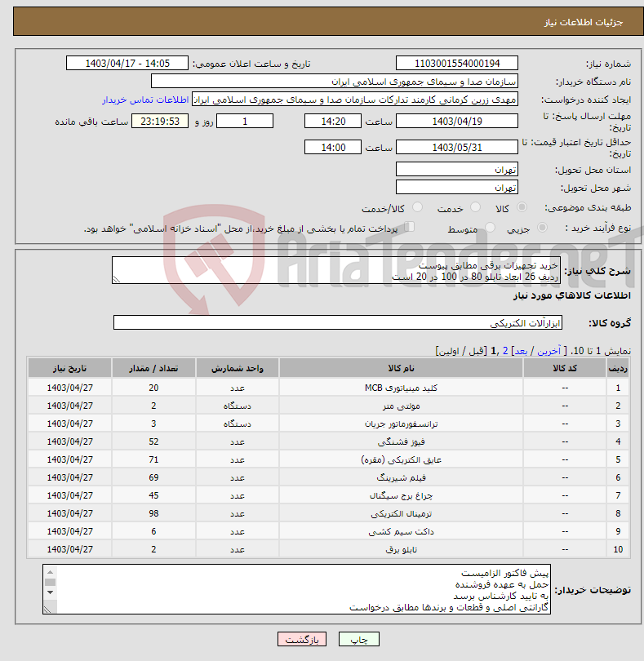The width and height of the screenshot is (644, 661).
Task: Click the کد کالا column header
Action: 565,368
